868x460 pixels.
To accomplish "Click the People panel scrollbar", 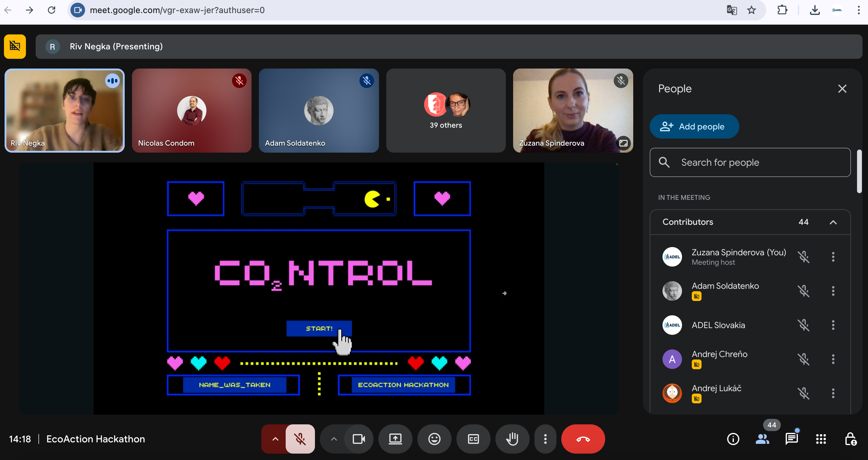I will [x=859, y=172].
